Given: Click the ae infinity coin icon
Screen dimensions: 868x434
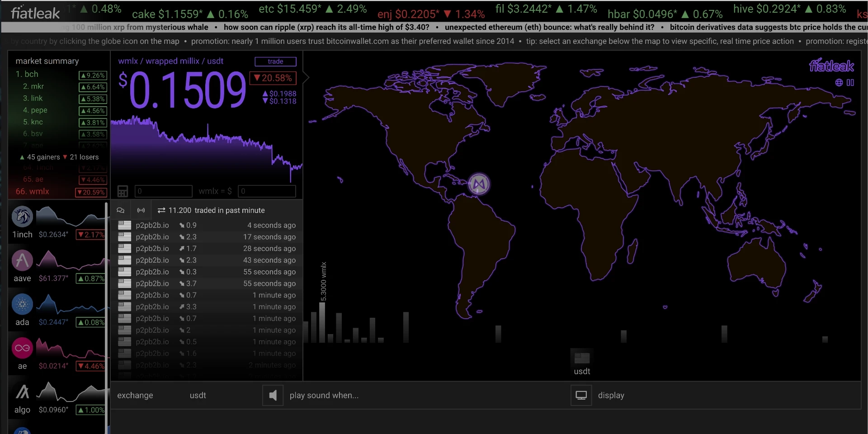Looking at the screenshot, I should (22, 348).
